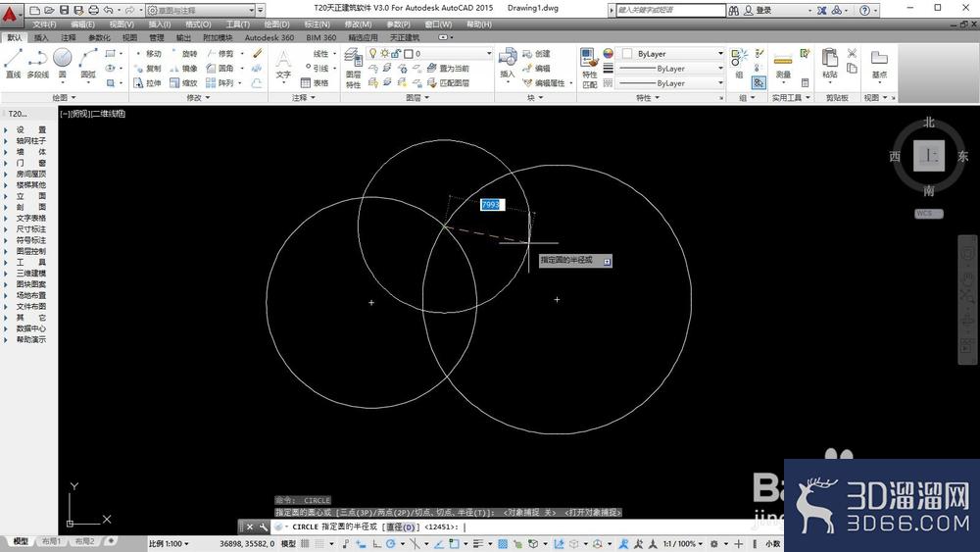Image resolution: width=980 pixels, height=552 pixels.
Task: Click the 拉伸 (Stretch) tool
Action: coord(148,82)
